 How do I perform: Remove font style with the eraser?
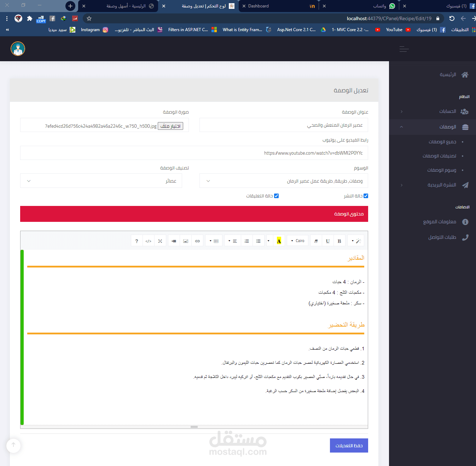click(x=316, y=241)
